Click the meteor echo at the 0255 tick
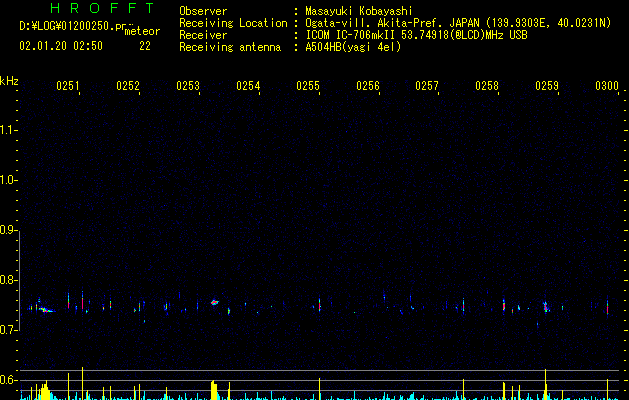The image size is (629, 400). coord(320,305)
